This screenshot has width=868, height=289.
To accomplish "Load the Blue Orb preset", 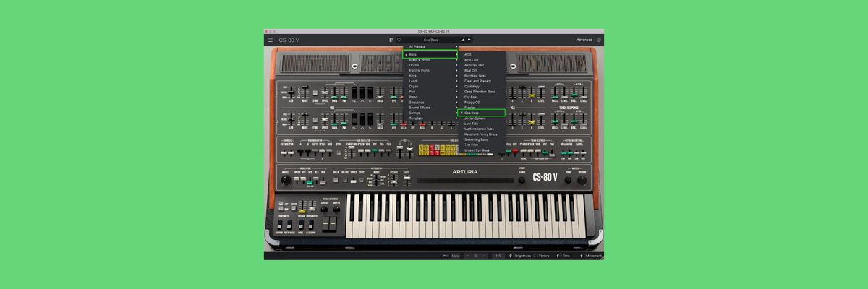I will tap(481, 70).
